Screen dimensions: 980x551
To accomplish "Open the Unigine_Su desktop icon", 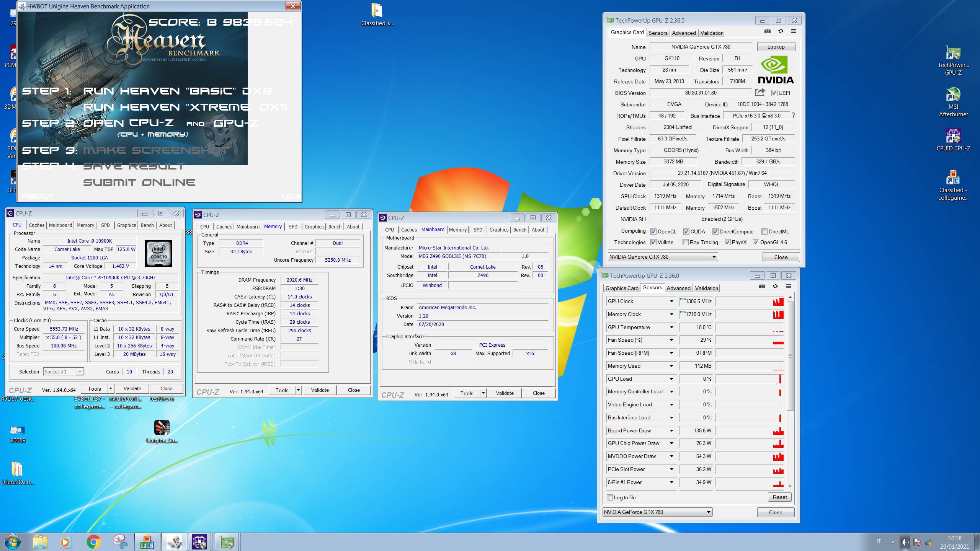I will (x=162, y=432).
